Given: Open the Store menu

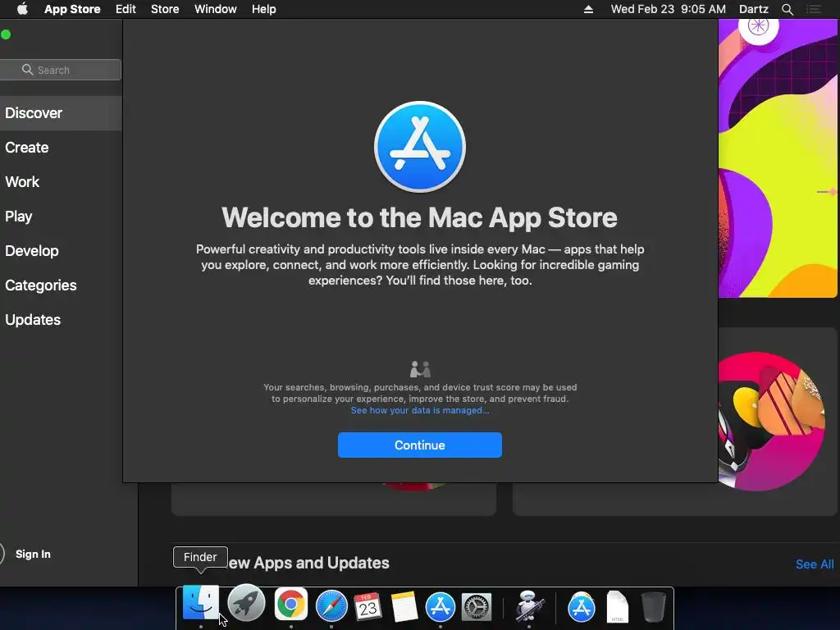Looking at the screenshot, I should click(165, 9).
